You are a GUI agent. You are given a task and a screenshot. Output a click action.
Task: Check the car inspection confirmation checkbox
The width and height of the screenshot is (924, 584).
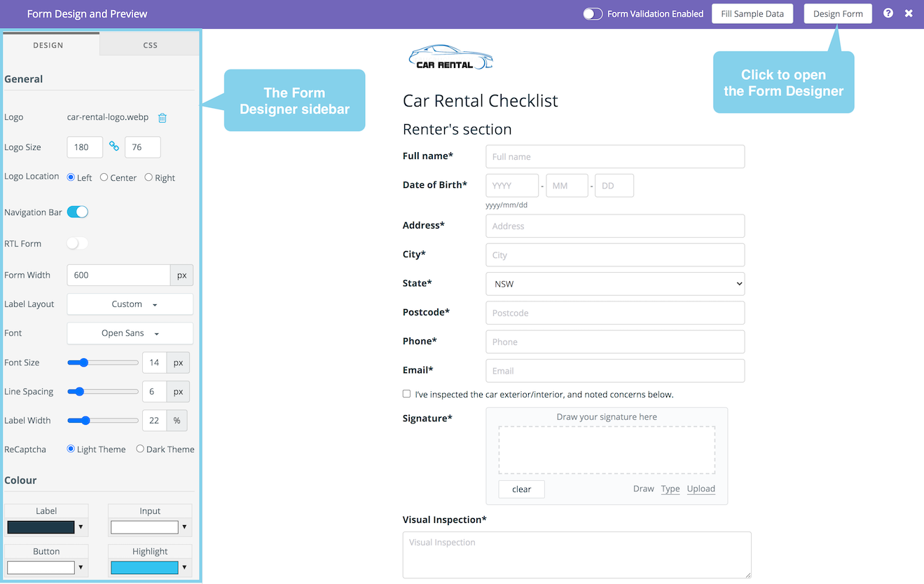(x=406, y=394)
